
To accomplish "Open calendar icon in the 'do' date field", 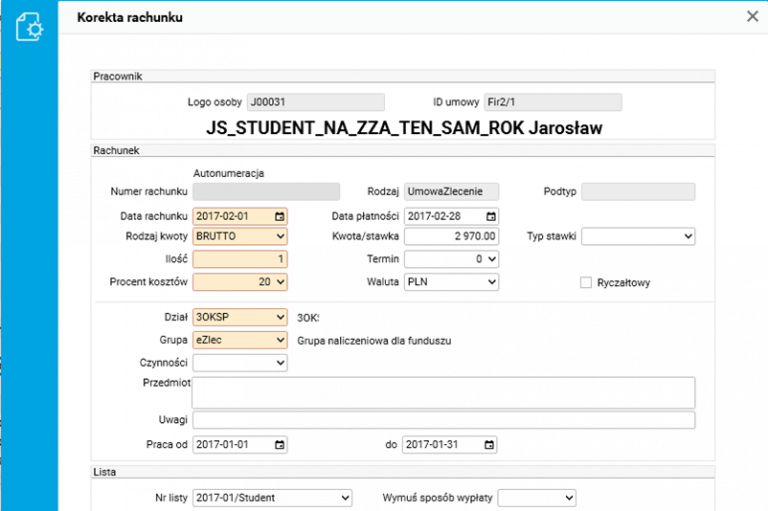I will [x=489, y=445].
